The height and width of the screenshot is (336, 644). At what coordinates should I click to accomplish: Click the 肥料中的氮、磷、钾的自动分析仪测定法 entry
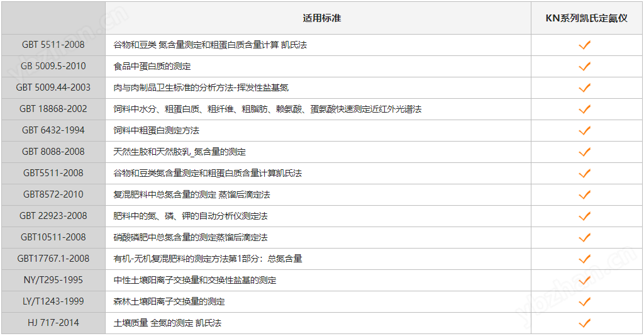click(190, 216)
